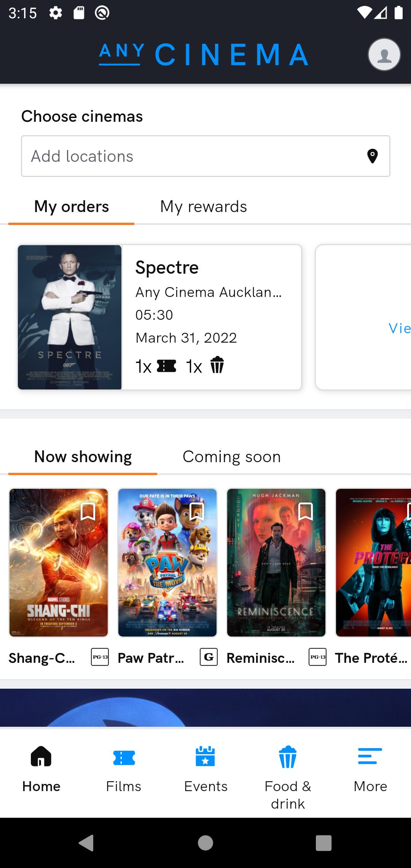
Task: Tap the Spectre poster thumbnail
Action: click(70, 317)
